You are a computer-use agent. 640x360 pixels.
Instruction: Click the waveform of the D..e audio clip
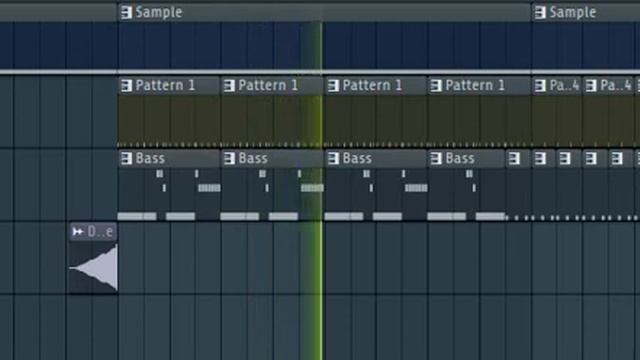tap(93, 268)
